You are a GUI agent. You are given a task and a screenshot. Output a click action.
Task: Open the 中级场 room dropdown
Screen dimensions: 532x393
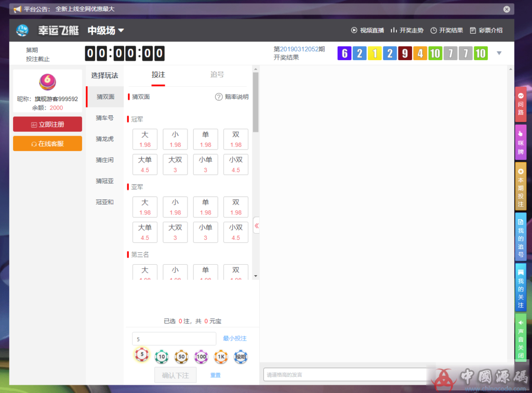tap(106, 31)
